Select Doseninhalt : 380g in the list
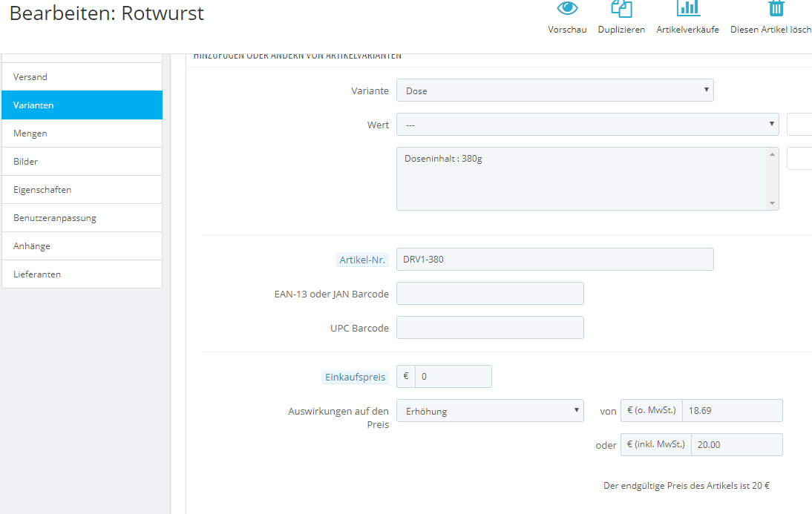812x514 pixels. coord(443,159)
